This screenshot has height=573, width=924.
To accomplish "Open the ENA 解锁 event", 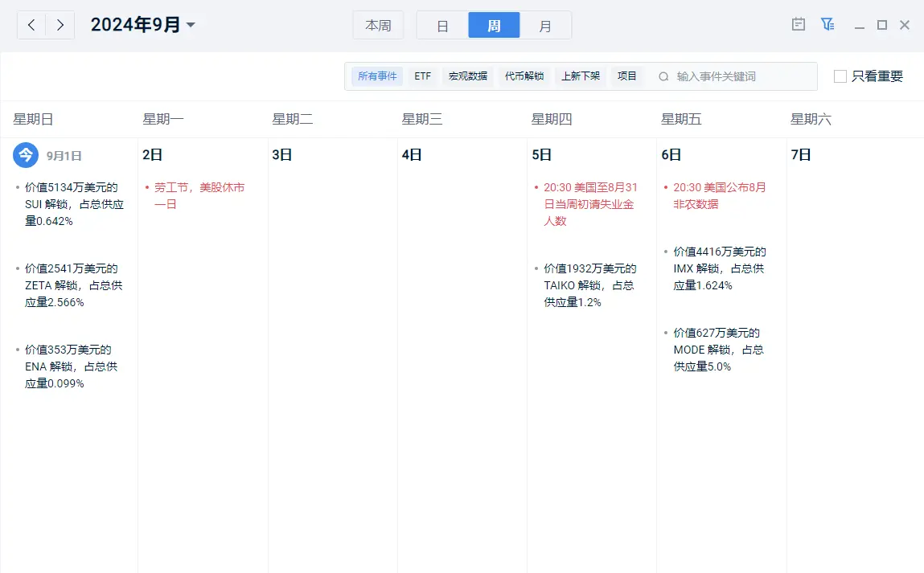I will coord(72,367).
